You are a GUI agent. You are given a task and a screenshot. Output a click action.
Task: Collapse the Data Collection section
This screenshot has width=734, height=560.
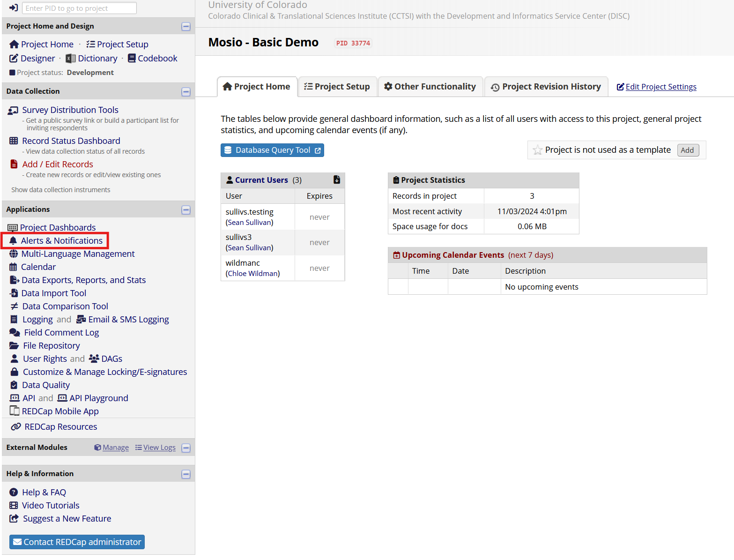click(186, 92)
